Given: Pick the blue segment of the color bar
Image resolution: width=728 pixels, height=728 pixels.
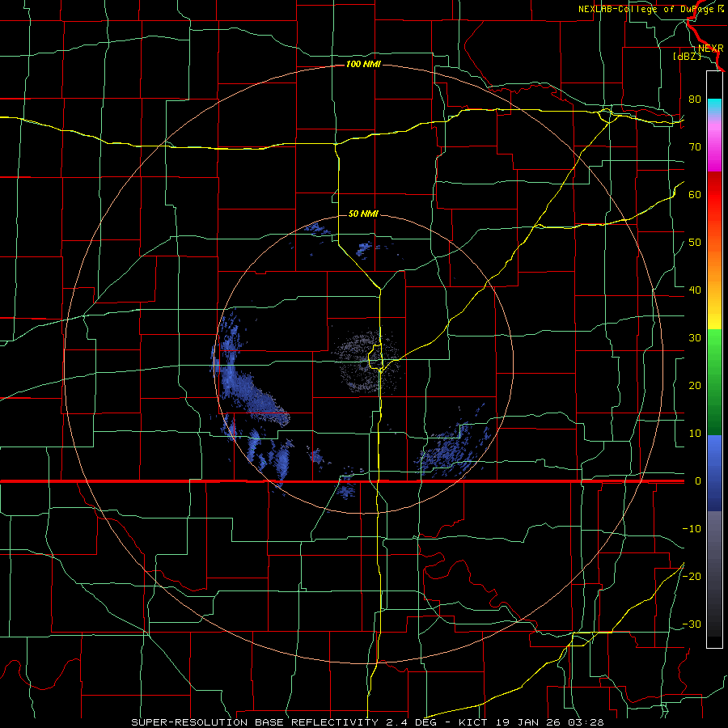Looking at the screenshot, I should click(714, 473).
